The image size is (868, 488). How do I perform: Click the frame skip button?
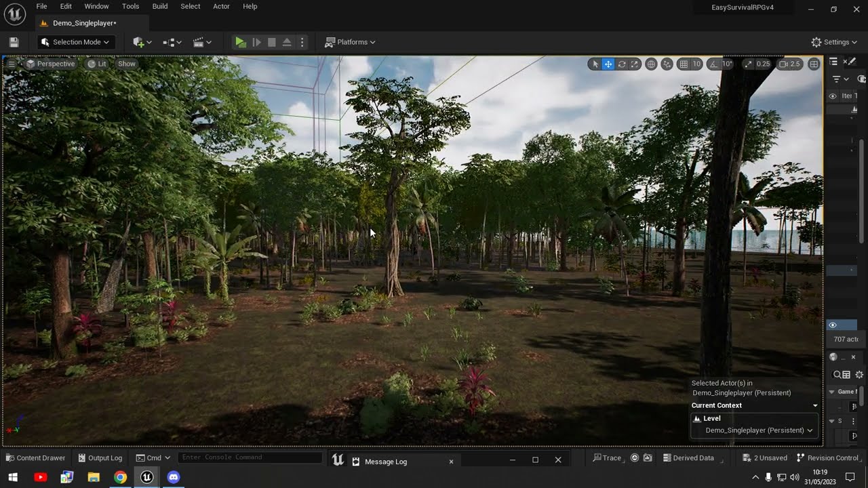[x=256, y=42]
